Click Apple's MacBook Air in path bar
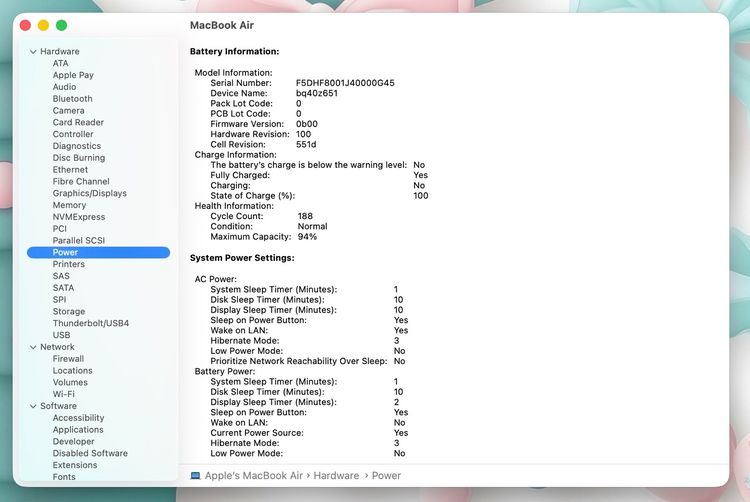 pos(254,476)
